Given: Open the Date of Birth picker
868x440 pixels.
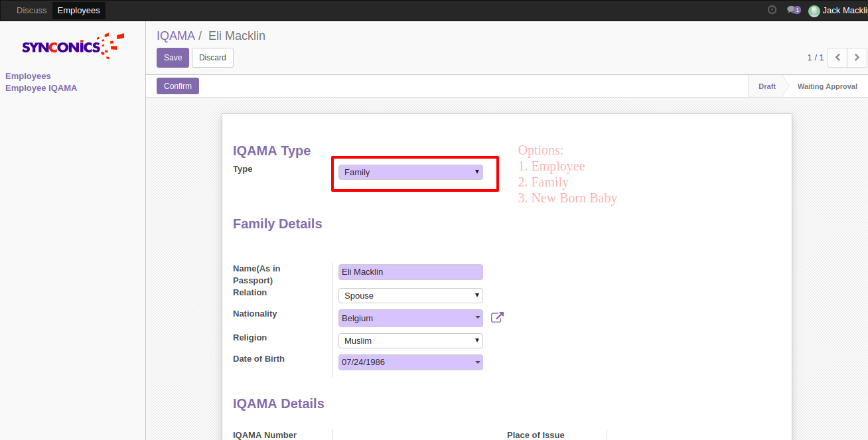Looking at the screenshot, I should point(410,362).
